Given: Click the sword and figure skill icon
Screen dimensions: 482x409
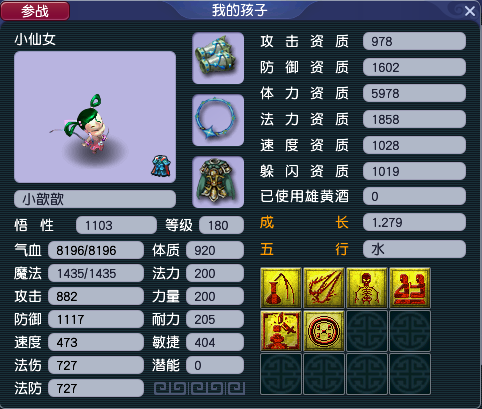Looking at the screenshot, I should [x=281, y=331].
